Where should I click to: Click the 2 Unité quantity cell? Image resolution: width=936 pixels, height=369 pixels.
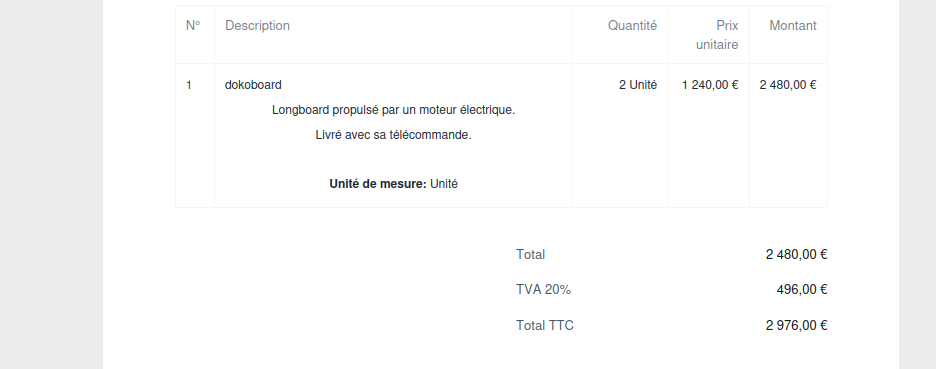click(638, 85)
